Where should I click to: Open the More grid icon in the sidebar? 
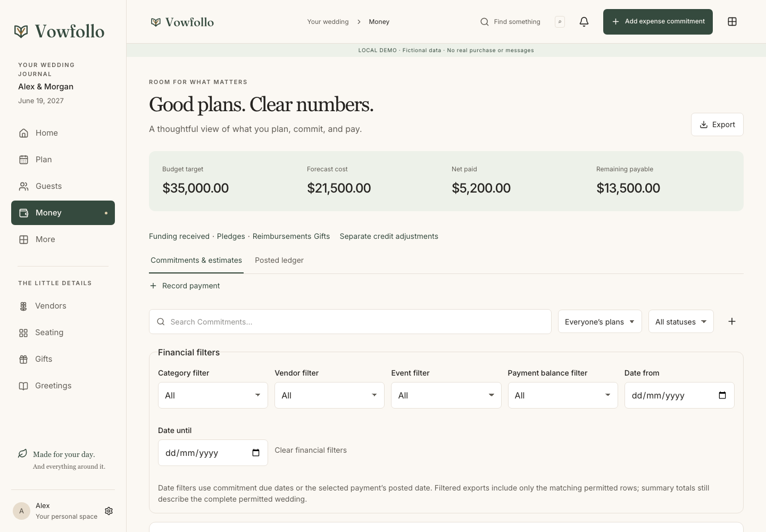tap(23, 239)
